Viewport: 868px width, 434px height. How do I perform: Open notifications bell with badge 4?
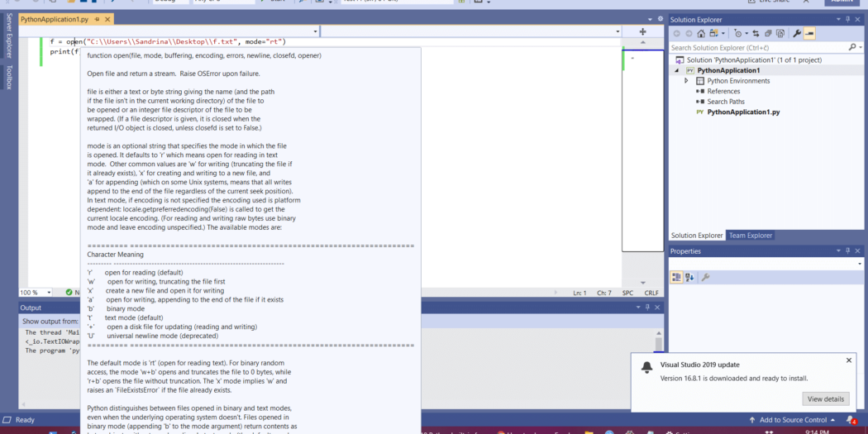click(851, 420)
